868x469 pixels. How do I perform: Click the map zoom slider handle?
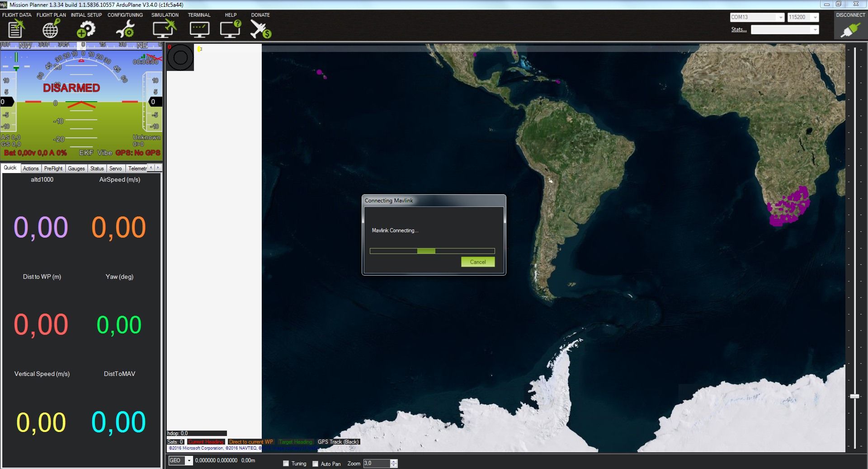click(854, 396)
